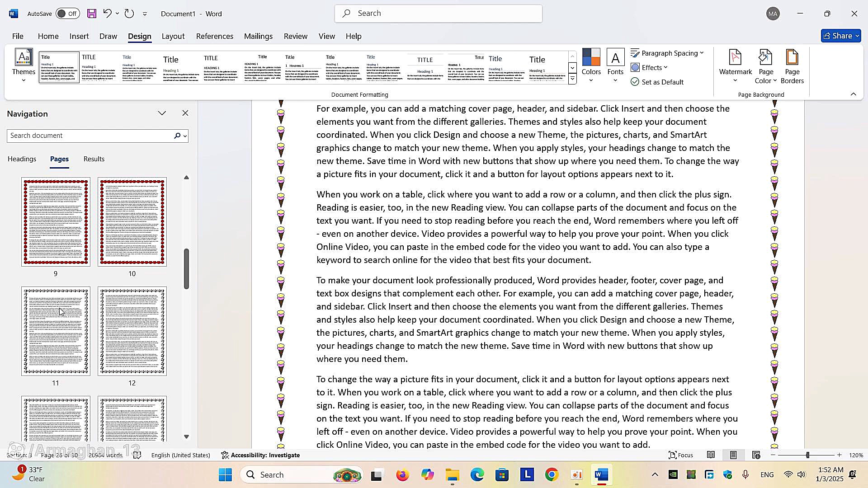Click Focus mode in status bar
This screenshot has height=488, width=868.
(681, 455)
